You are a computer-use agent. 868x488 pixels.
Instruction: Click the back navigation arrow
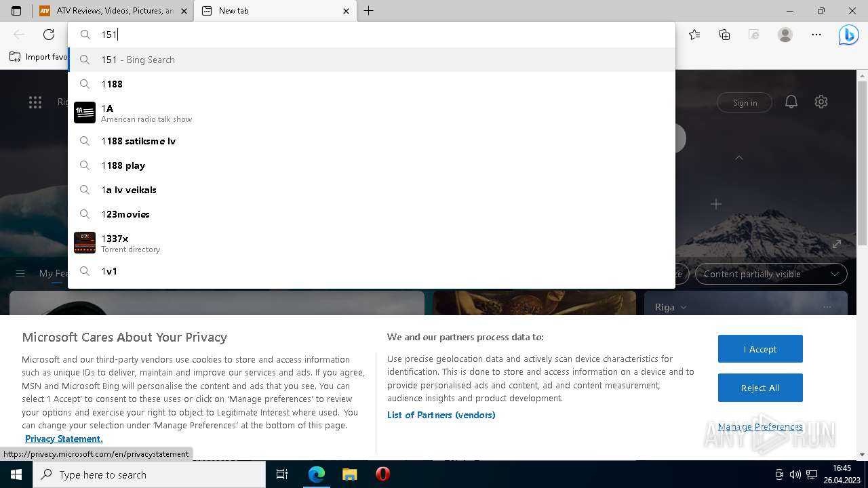19,35
